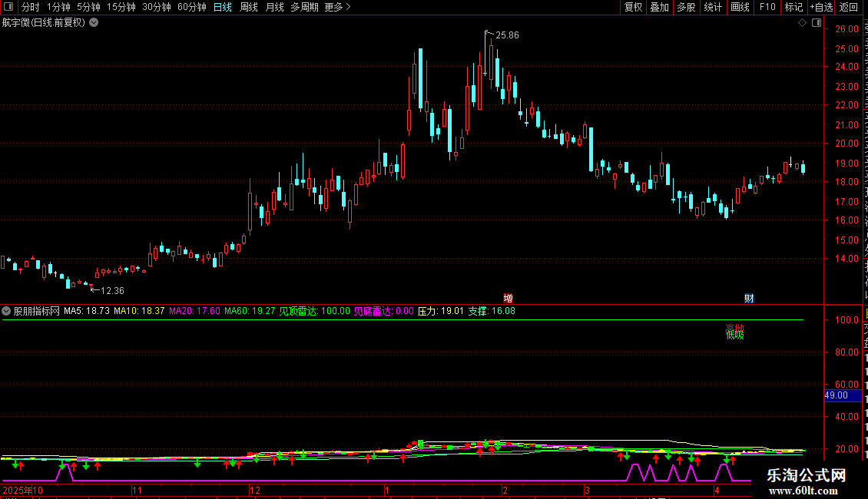Open the dropdown beside 航宇微 stock title
The height and width of the screenshot is (499, 868).
point(94,23)
